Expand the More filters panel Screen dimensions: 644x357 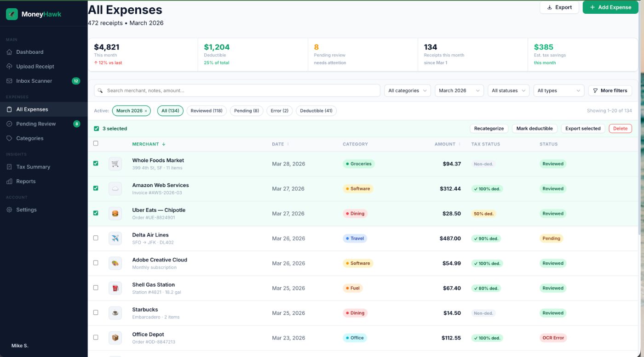[x=610, y=91]
